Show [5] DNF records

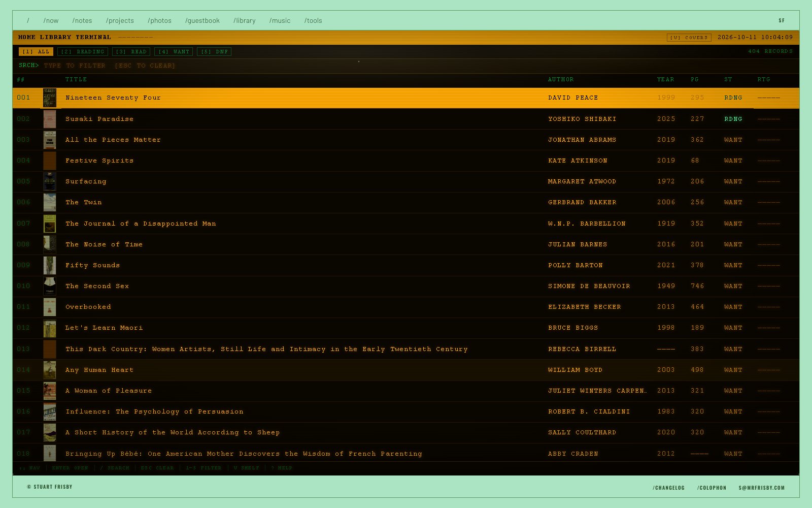[214, 52]
